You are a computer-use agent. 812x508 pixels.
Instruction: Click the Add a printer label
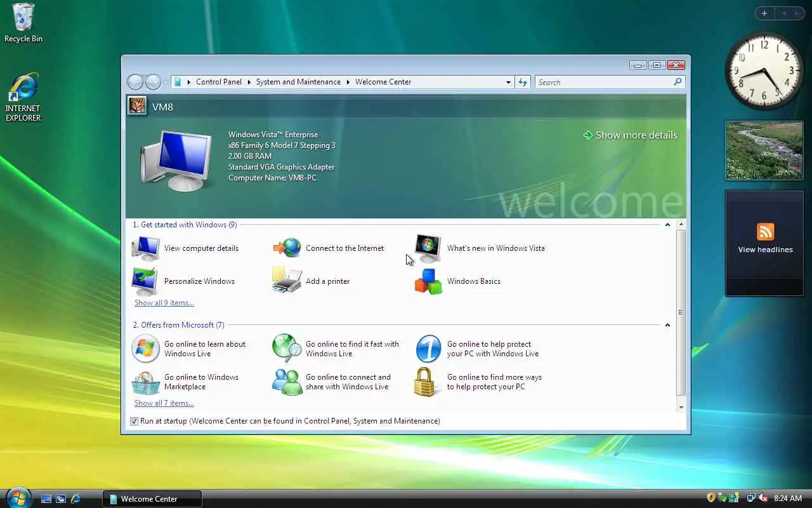click(x=327, y=281)
